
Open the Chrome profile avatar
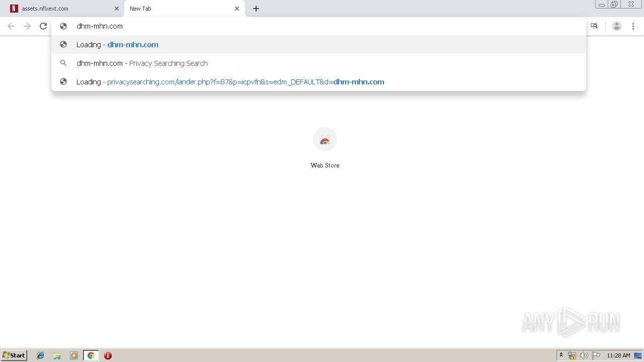click(617, 26)
